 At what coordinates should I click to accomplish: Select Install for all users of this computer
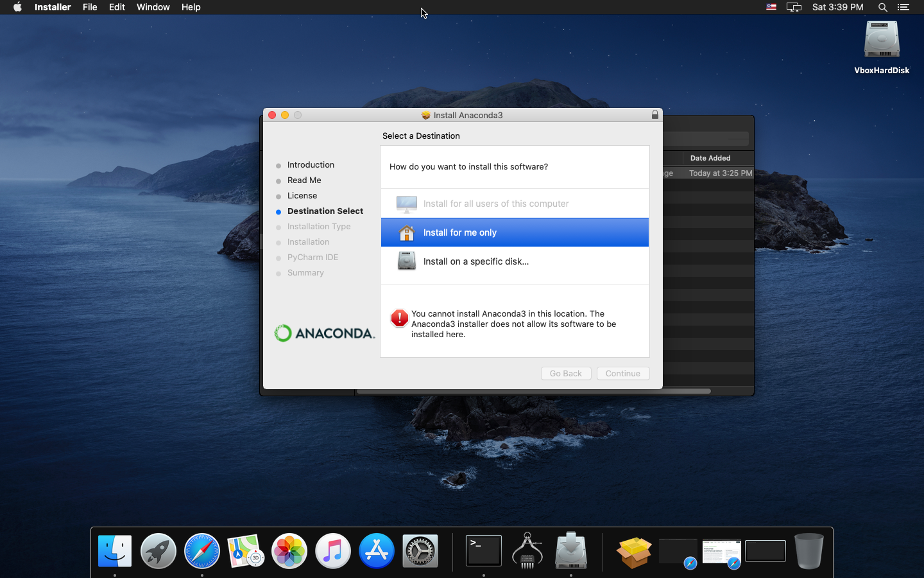tap(515, 204)
